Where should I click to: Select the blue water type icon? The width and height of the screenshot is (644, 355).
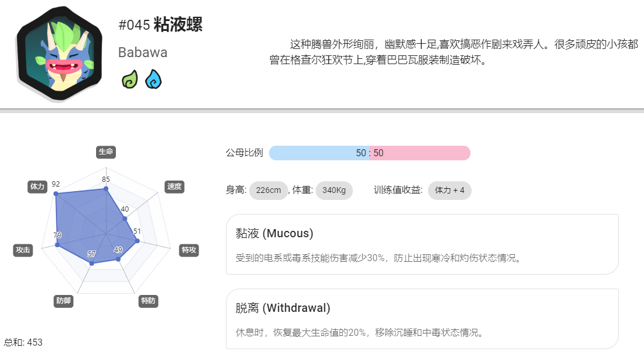[153, 79]
